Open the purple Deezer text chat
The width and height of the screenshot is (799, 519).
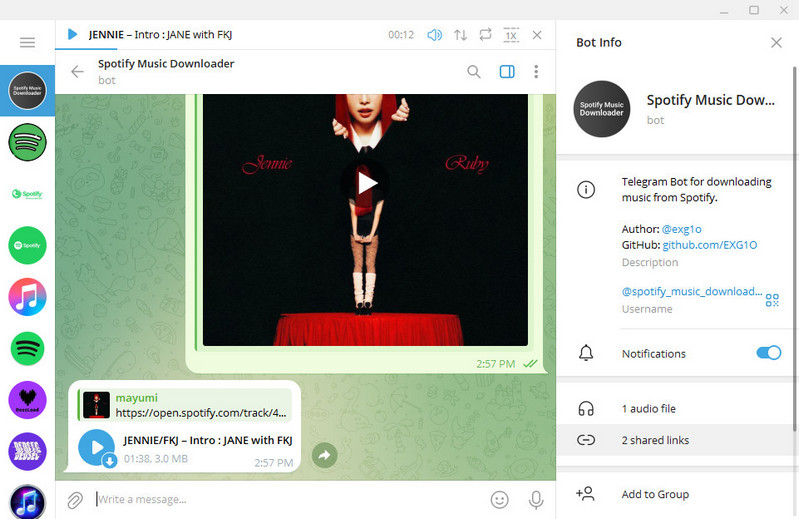pyautogui.click(x=28, y=451)
